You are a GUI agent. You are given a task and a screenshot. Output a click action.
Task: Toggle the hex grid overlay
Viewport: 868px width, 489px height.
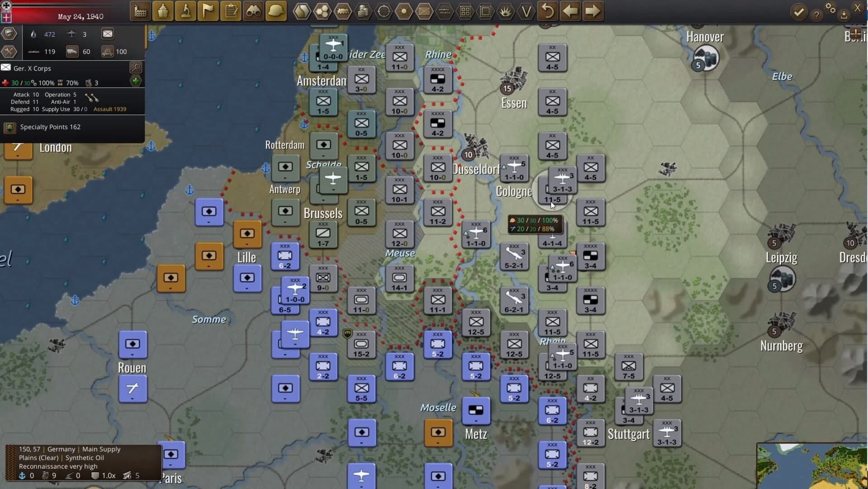tap(465, 11)
